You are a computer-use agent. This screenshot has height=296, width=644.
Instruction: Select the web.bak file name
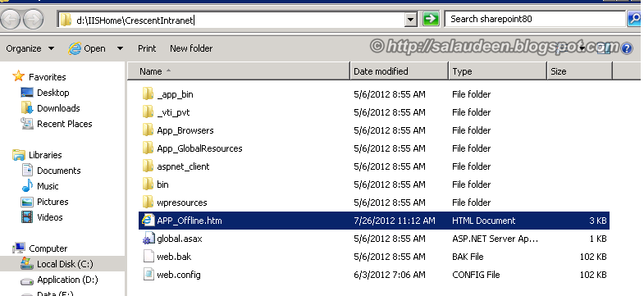[x=174, y=257]
